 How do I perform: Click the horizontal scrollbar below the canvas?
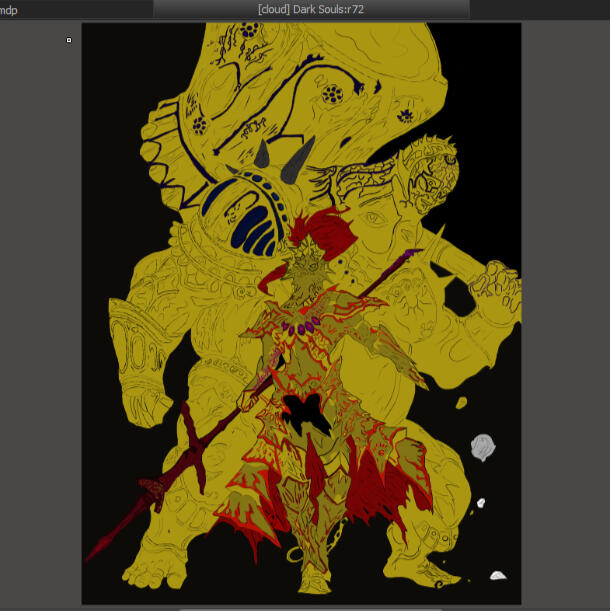click(300, 608)
